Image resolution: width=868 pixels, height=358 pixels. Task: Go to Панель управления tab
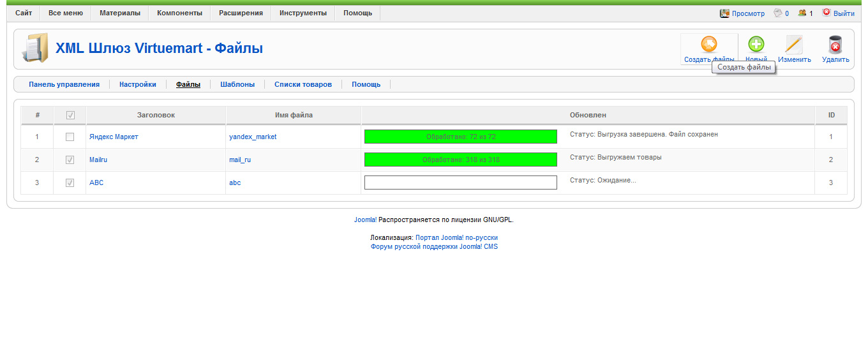(64, 84)
